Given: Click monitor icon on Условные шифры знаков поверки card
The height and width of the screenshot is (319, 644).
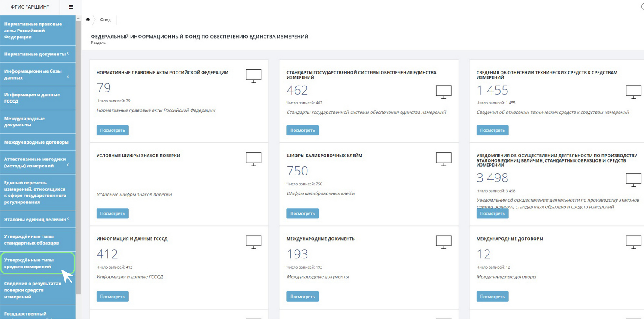Looking at the screenshot, I should point(253,159).
